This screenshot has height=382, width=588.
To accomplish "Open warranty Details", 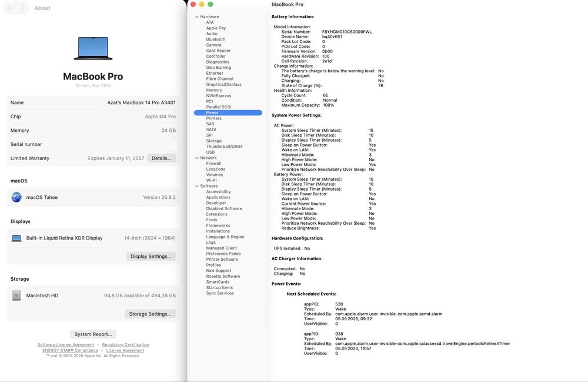I will coord(161,158).
